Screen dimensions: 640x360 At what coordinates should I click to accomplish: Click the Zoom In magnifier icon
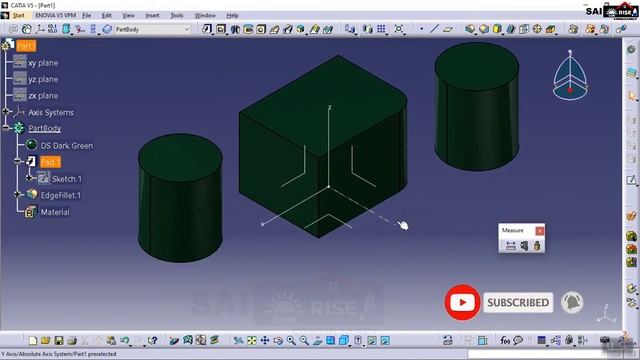point(291,340)
